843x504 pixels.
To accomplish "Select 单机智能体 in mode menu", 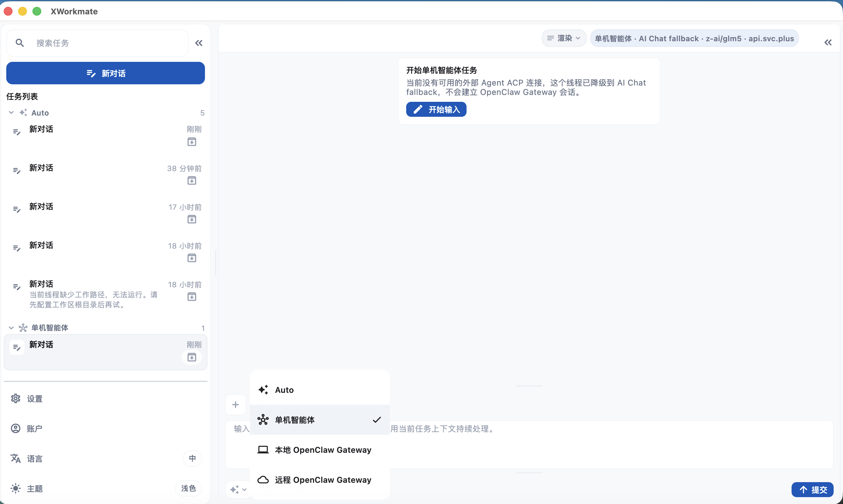I will 320,420.
